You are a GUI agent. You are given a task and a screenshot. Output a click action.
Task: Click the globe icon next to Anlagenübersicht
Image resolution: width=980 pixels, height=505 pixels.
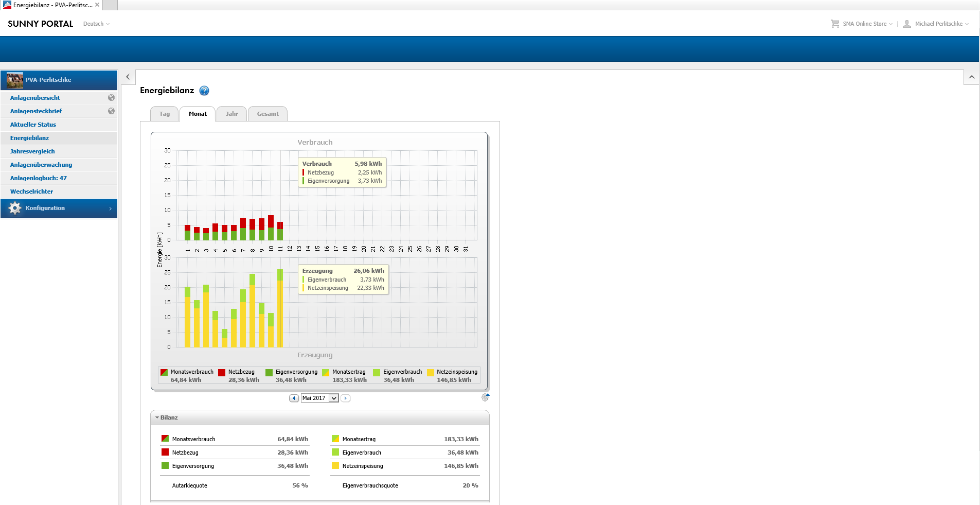pyautogui.click(x=111, y=98)
